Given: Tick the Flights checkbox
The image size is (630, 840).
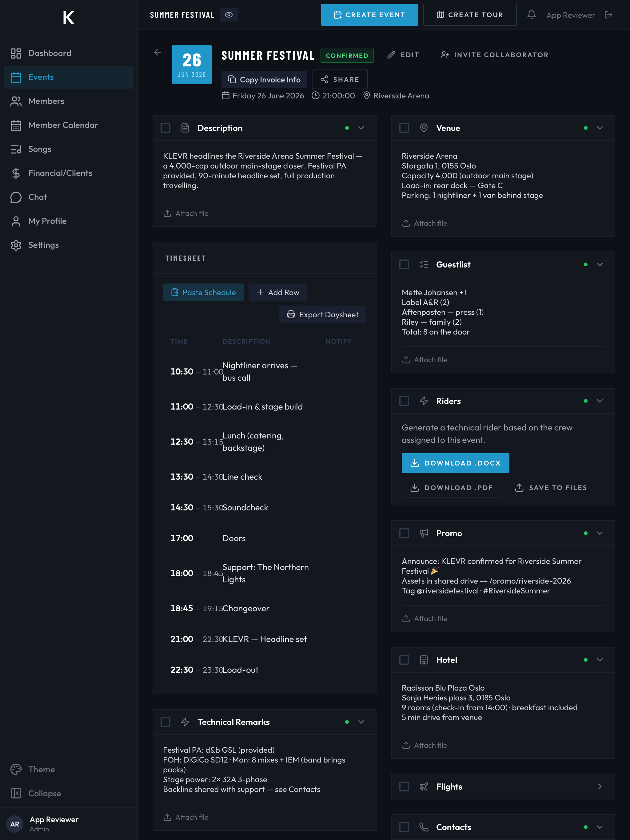Looking at the screenshot, I should (x=404, y=787).
